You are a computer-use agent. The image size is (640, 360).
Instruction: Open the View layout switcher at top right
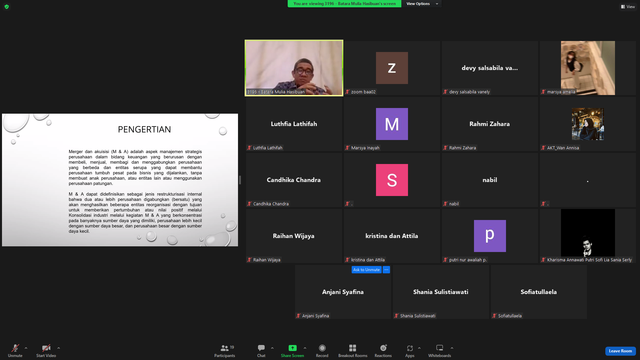628,7
